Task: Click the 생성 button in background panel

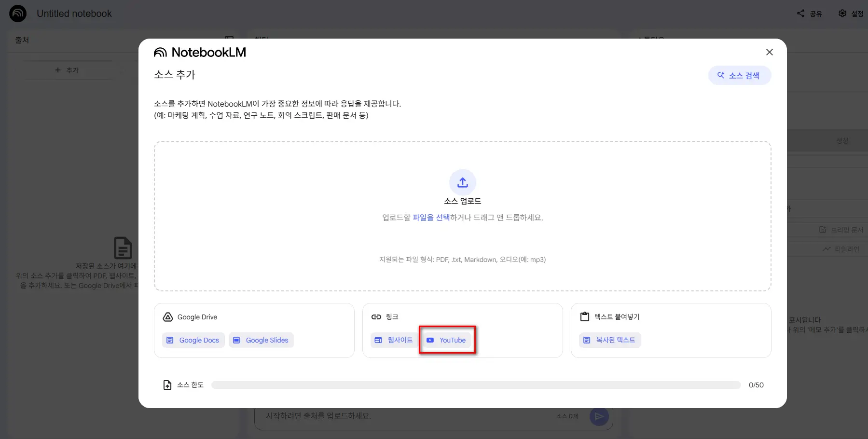Action: pos(842,141)
